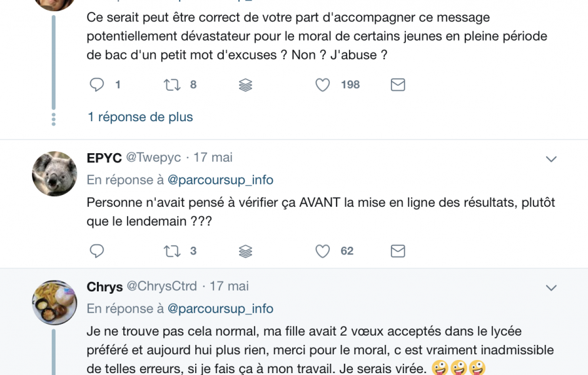The image size is (588, 375).
Task: Show '1 réponse de plus'
Action: [x=140, y=117]
